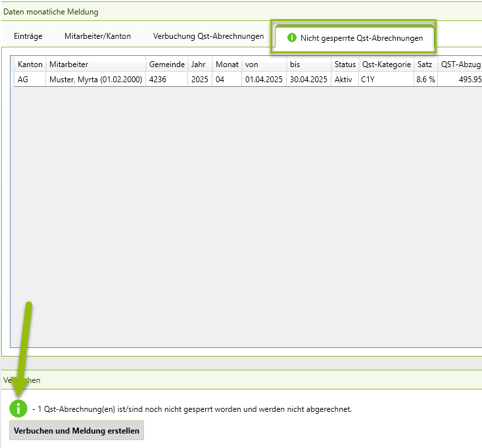This screenshot has width=482, height=448.
Task: Sort by Jahr column header
Action: pos(199,64)
